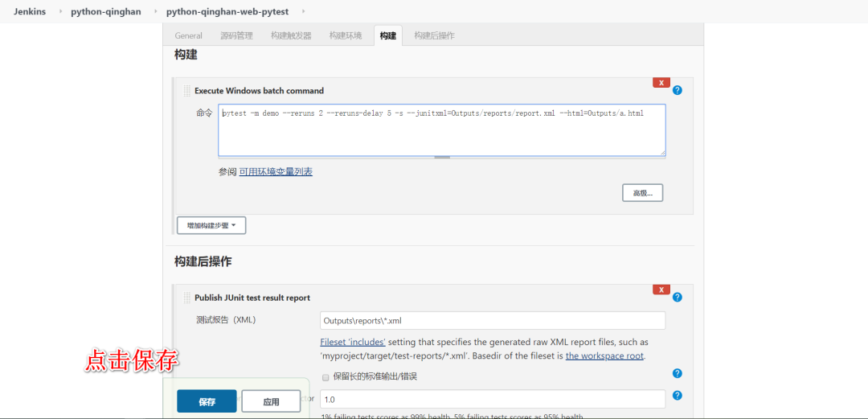The height and width of the screenshot is (419, 868).
Task: Delete the Execute Windows batch command step
Action: tap(661, 83)
